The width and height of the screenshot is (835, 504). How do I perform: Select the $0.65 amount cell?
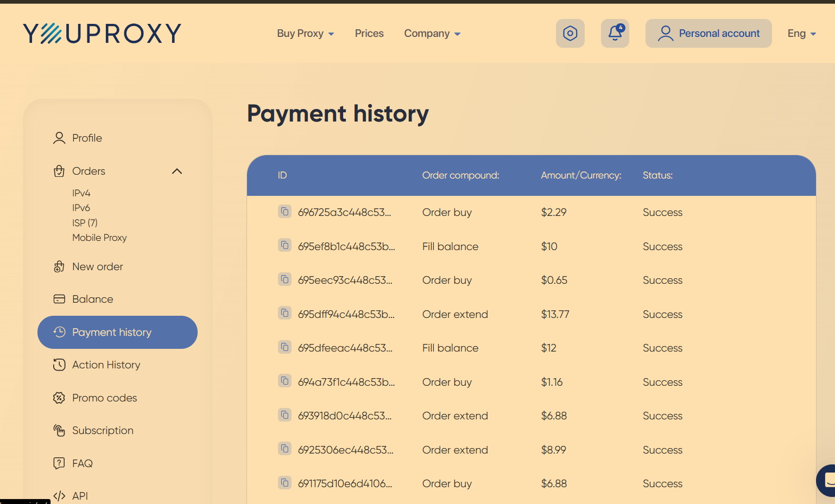(554, 280)
